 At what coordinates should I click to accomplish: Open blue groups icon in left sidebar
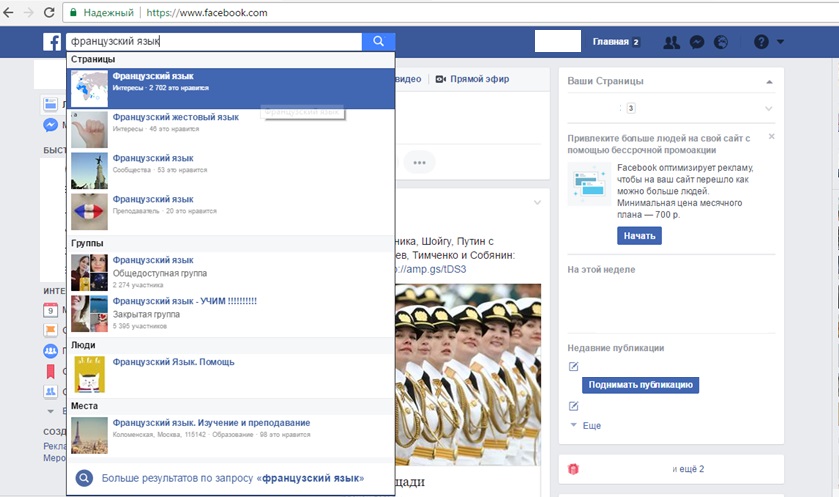tap(50, 351)
